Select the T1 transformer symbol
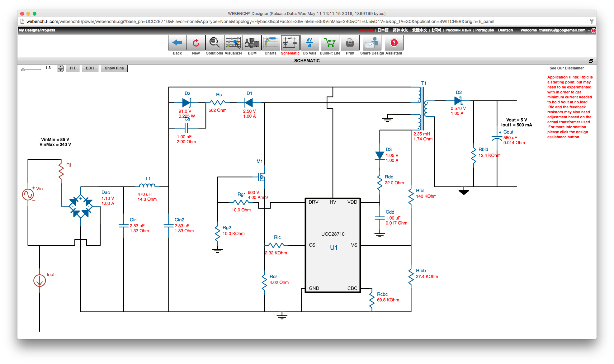Screen dimensions: 614x364 (423, 108)
